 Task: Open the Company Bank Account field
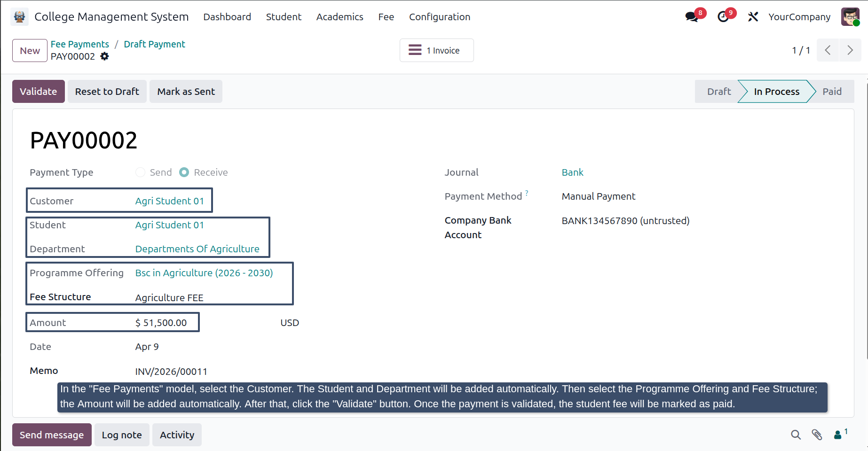click(625, 221)
